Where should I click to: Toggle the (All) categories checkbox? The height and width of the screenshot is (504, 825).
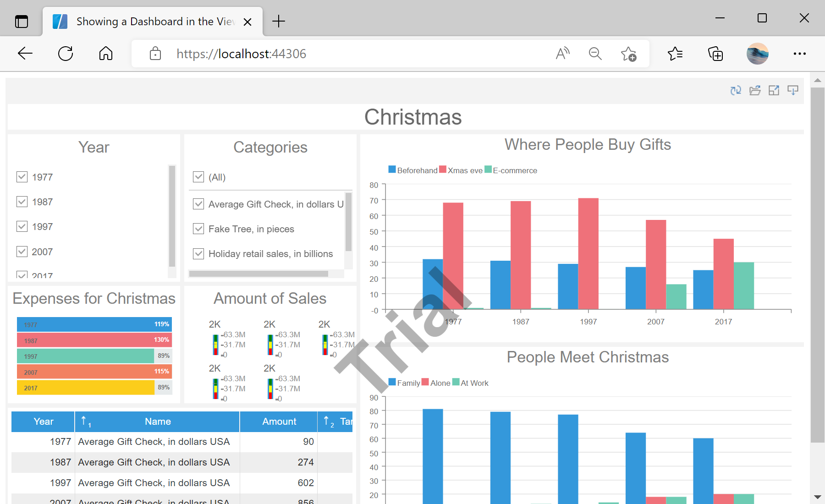tap(198, 177)
